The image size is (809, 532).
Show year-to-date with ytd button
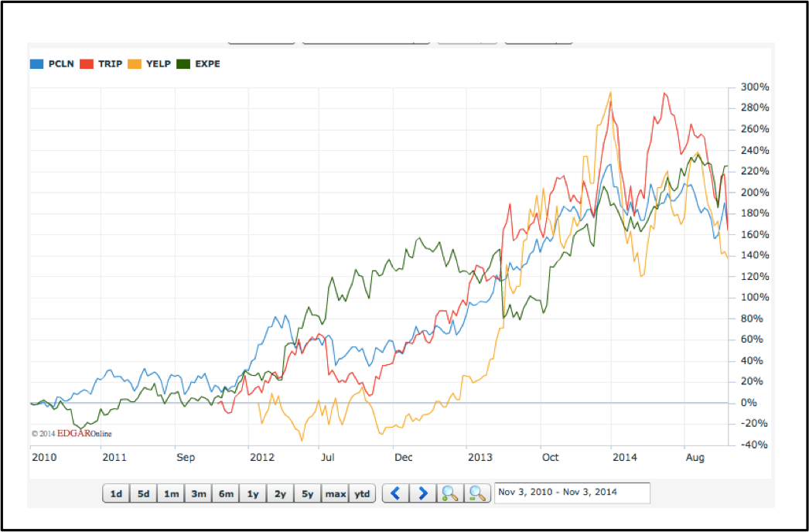(x=362, y=494)
